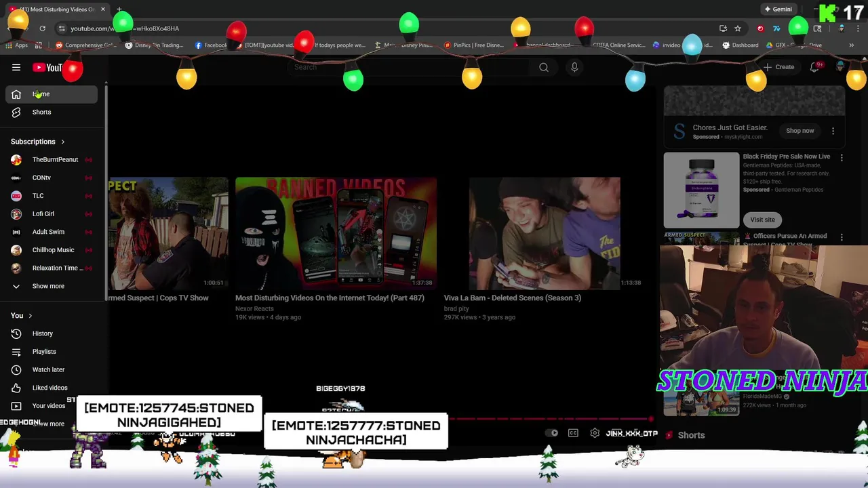
Task: Open the Banned Videos thumbnail
Action: (x=336, y=233)
